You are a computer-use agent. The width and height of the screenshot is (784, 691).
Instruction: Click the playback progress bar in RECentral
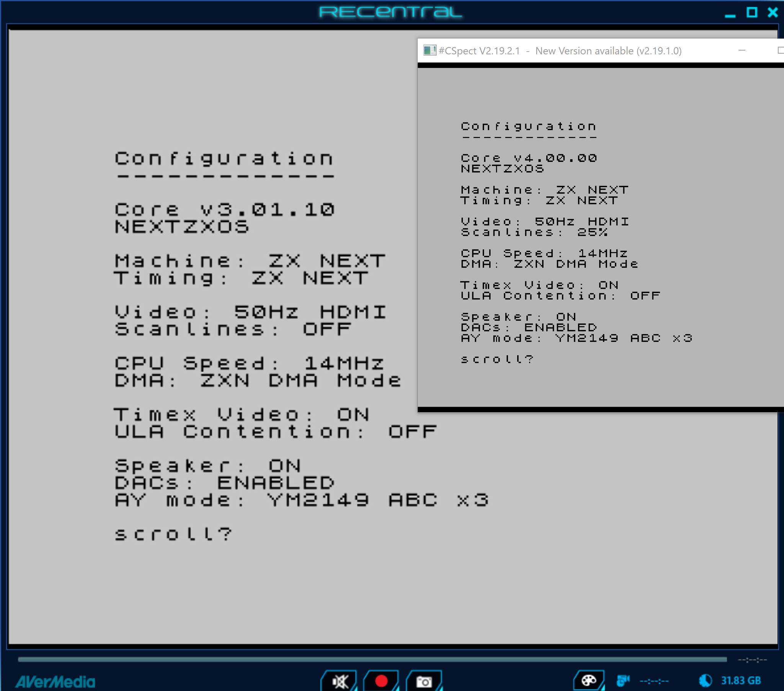372,660
